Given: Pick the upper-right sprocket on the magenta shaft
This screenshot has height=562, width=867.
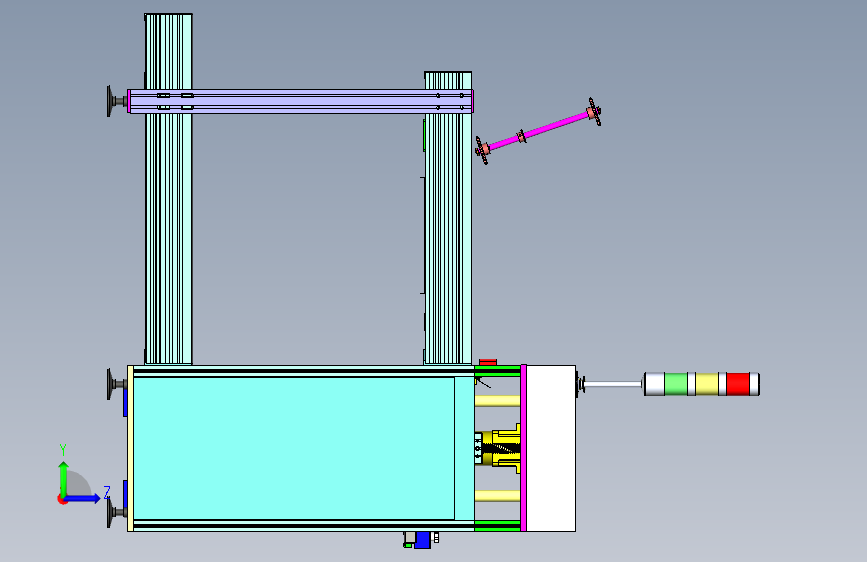Looking at the screenshot, I should [x=594, y=112].
